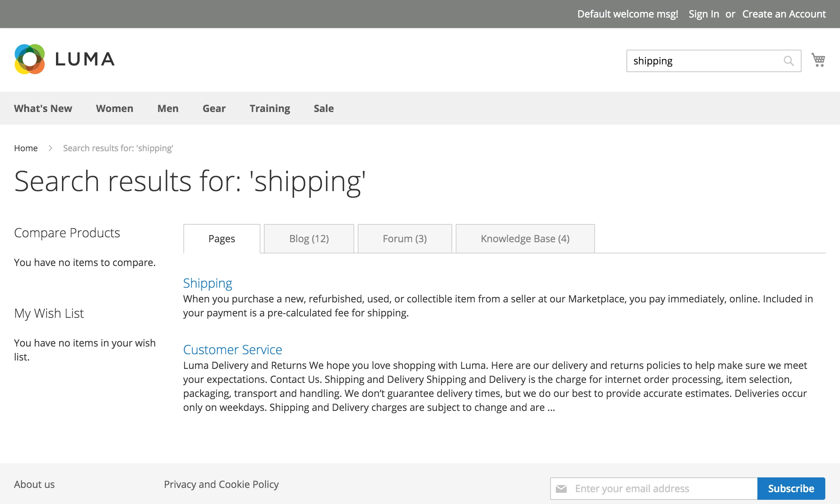Click Create an Account link
Screen dimensions: 840x504
(x=784, y=14)
